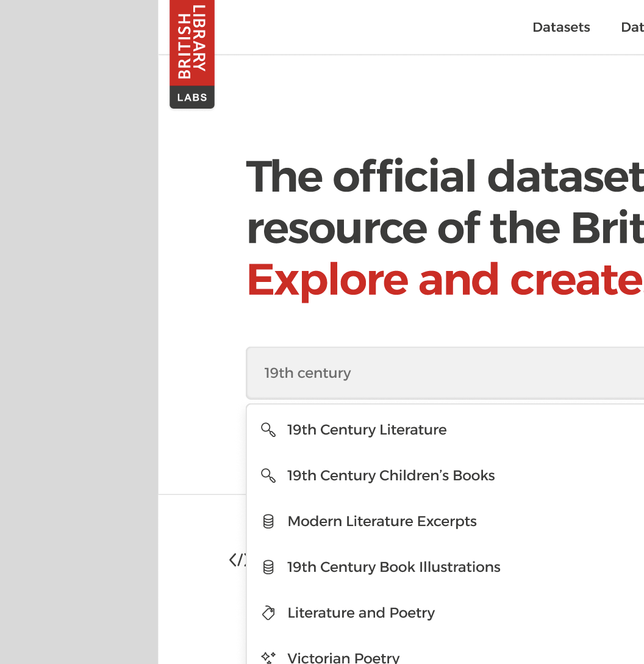Click the database icon beside "19th Century Book Illustrations"
This screenshot has width=644, height=664.
click(x=268, y=567)
